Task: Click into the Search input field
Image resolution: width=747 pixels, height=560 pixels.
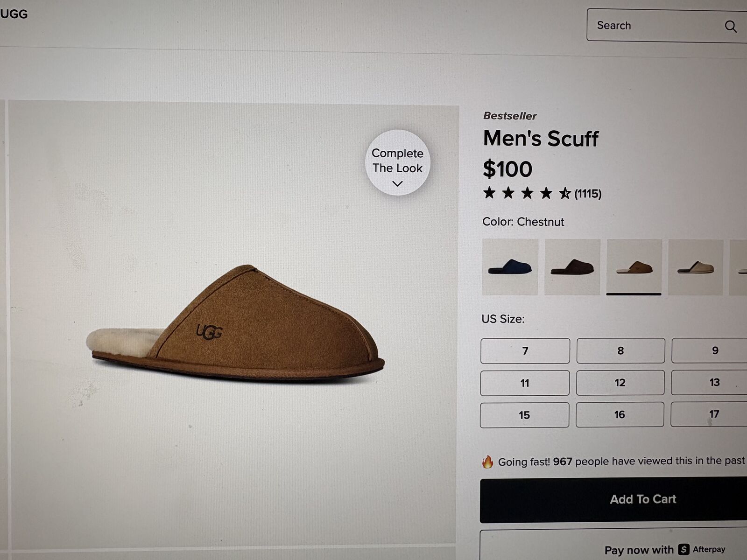Action: click(x=654, y=26)
